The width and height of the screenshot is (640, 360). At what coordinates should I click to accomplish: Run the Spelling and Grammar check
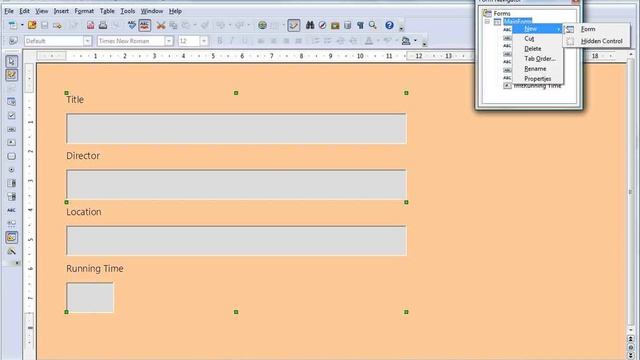[131, 25]
